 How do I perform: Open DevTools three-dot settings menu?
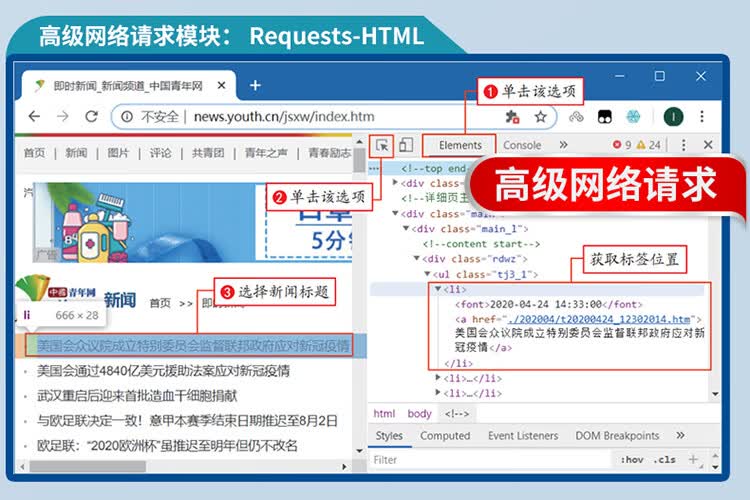tap(684, 145)
